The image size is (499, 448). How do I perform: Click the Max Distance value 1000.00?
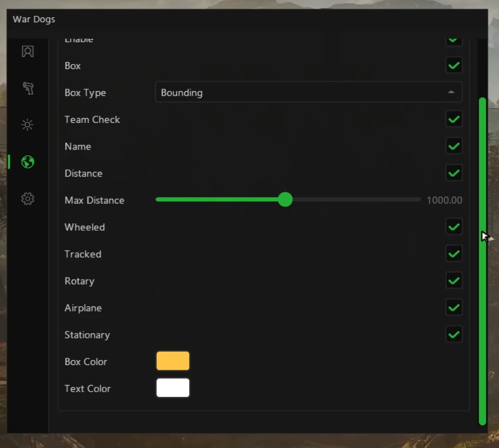pyautogui.click(x=445, y=200)
